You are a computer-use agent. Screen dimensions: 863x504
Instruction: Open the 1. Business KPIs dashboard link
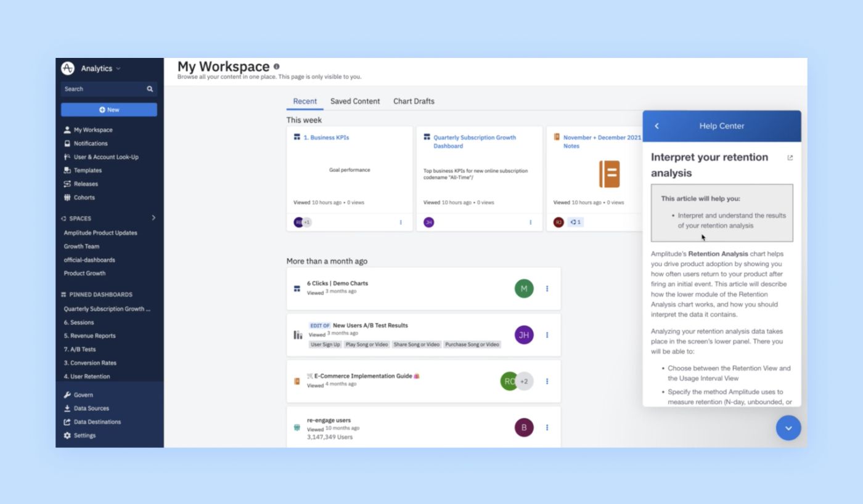pos(326,137)
